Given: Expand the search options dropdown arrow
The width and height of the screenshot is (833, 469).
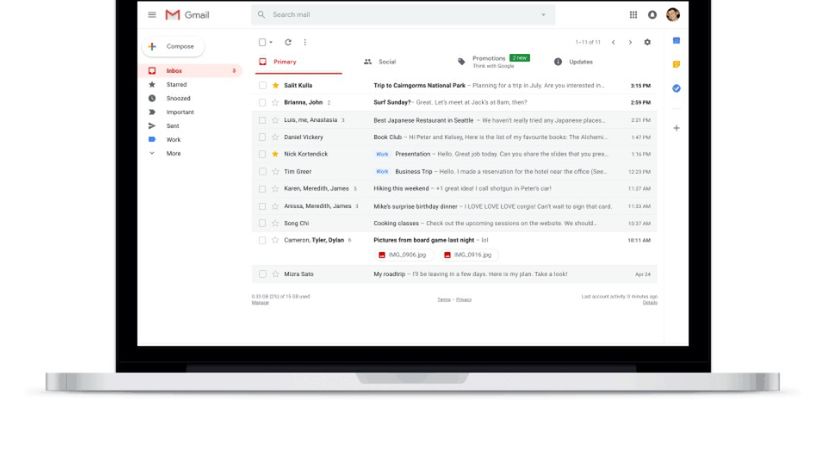Looking at the screenshot, I should pos(543,15).
